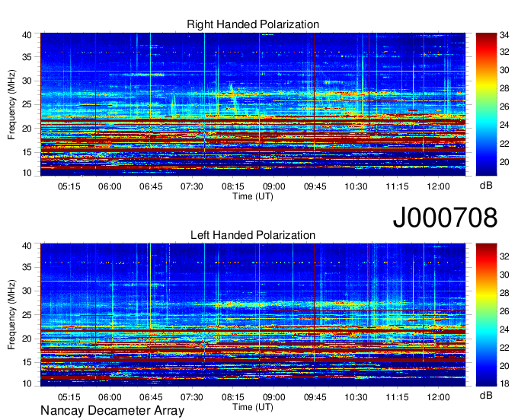The height and width of the screenshot is (420, 518).
Task: Click the 06:45 tick under the Right Handed plot
Action: point(151,186)
